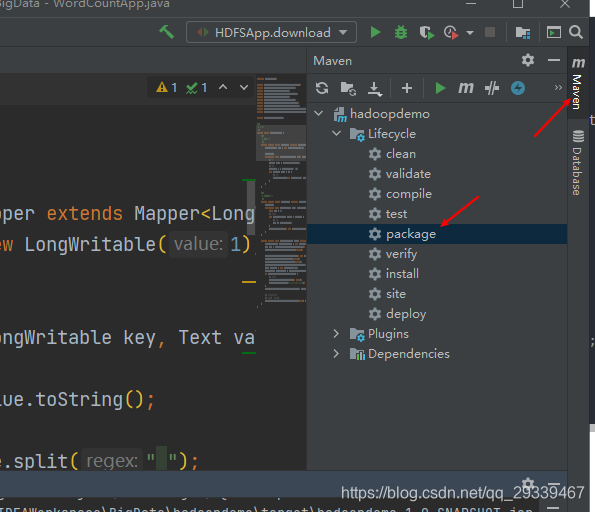Start debugging with the green bug icon
Screen dimensions: 595x512
pos(401,32)
